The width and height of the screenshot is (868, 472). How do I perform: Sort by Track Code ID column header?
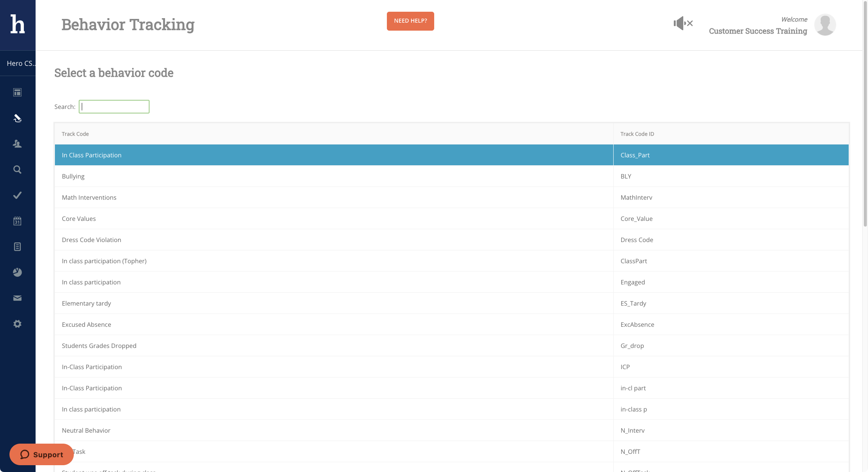637,134
